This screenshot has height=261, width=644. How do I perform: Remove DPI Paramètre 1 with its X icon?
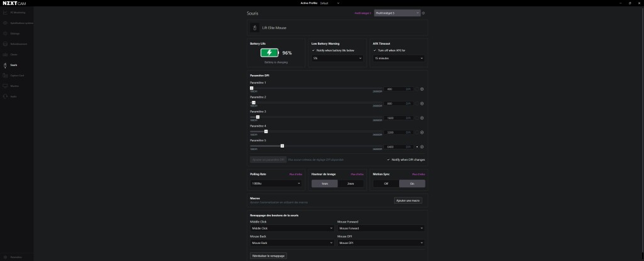tap(422, 89)
